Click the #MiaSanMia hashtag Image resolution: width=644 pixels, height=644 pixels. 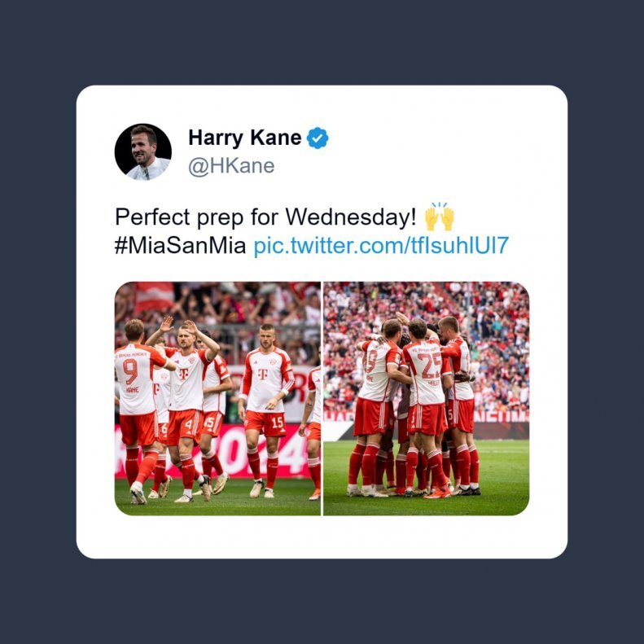pyautogui.click(x=180, y=246)
